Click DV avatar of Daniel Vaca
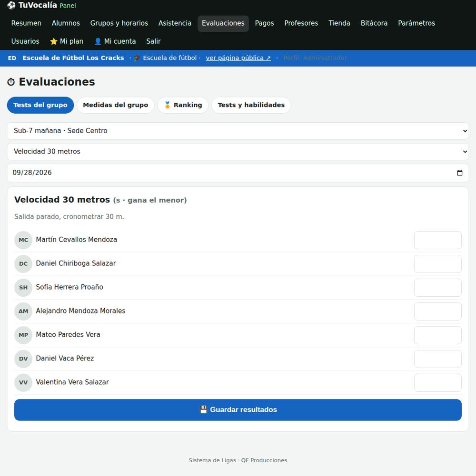 [x=23, y=359]
